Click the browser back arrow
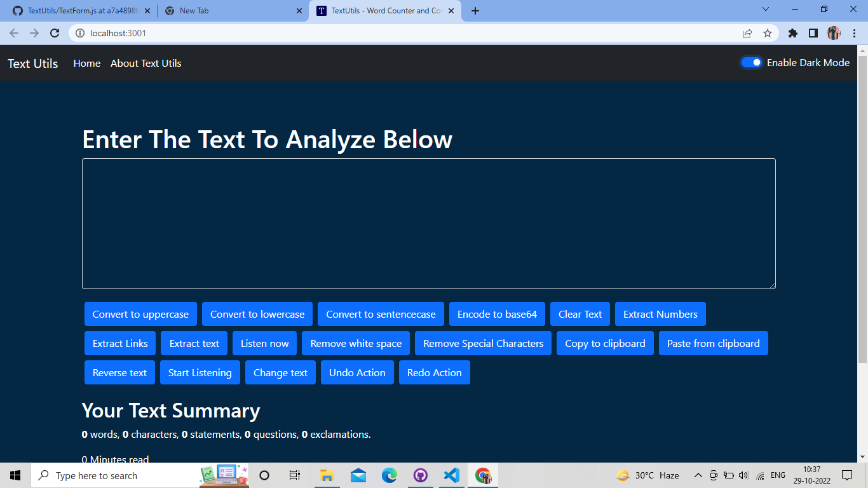The width and height of the screenshot is (868, 488). [14, 33]
